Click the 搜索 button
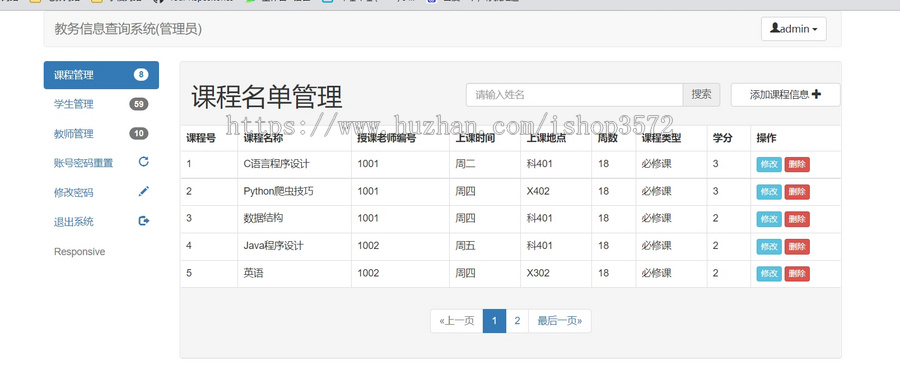Image resolution: width=900 pixels, height=383 pixels. pyautogui.click(x=701, y=95)
